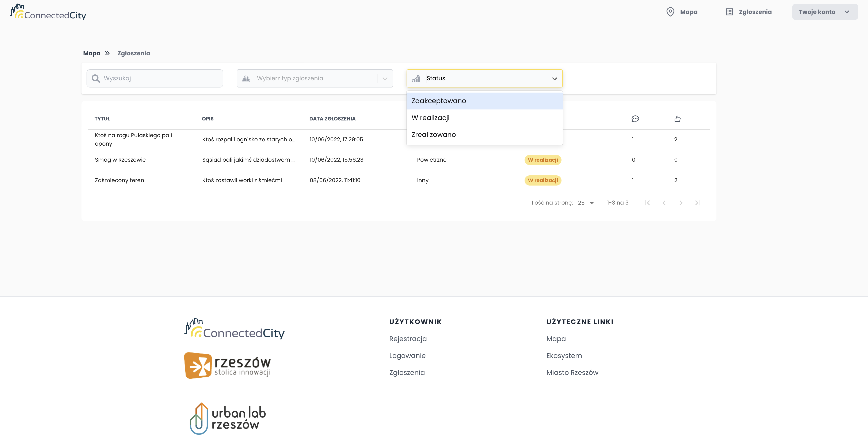
Task: Click description Ktoś rozpalił ognisko ze starych
Action: [248, 140]
